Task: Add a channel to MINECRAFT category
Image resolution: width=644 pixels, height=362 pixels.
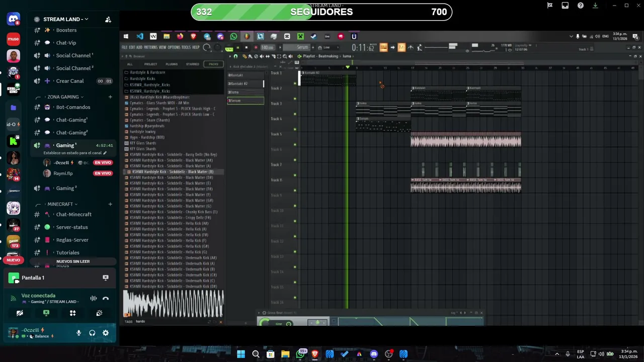Action: click(x=110, y=204)
